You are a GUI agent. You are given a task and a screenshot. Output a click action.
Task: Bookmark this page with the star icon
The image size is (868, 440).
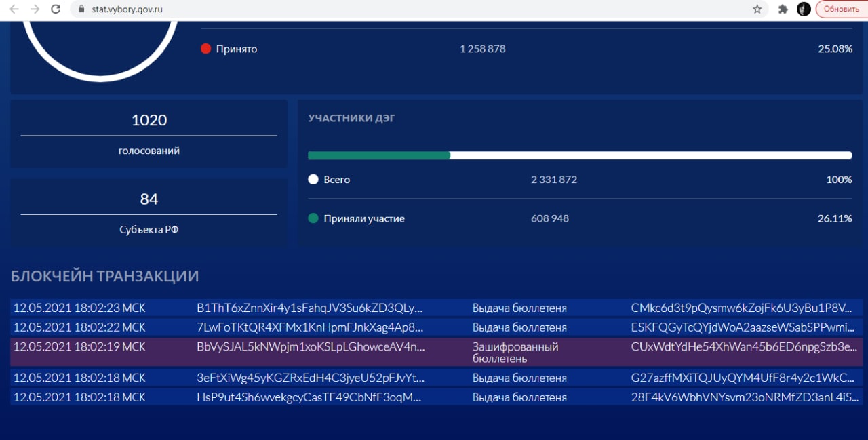(757, 9)
